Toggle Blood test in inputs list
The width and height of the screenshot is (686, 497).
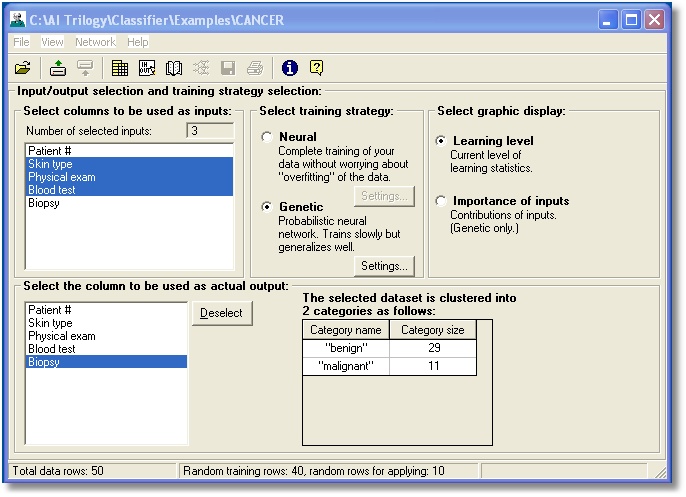[x=129, y=190]
